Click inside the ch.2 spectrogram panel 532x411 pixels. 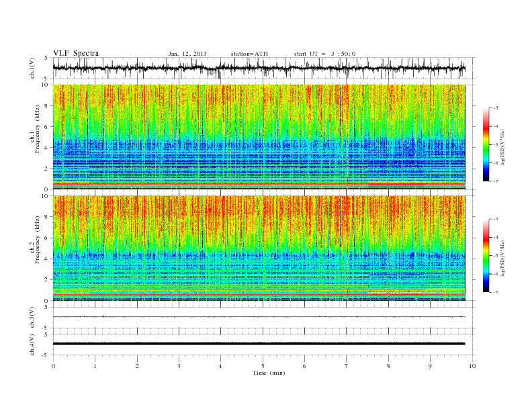pos(259,248)
